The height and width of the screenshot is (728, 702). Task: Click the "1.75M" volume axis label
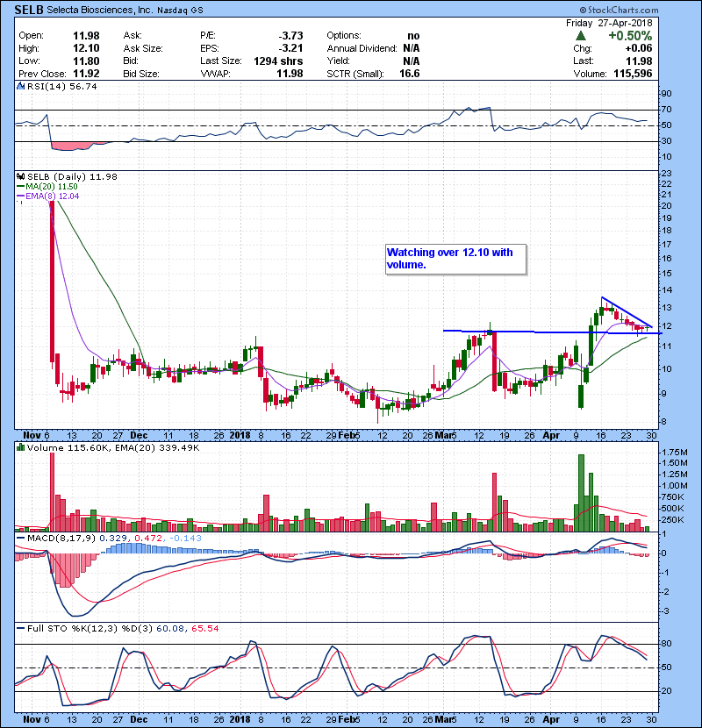(x=675, y=453)
